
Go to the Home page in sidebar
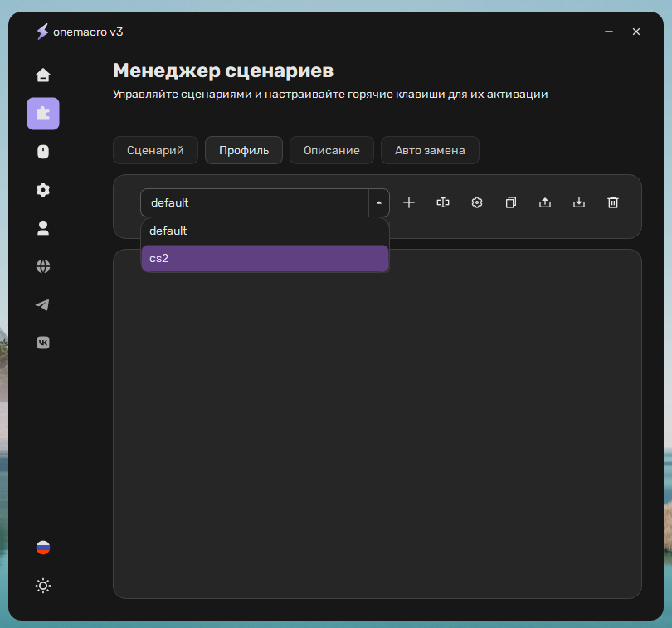tap(43, 75)
